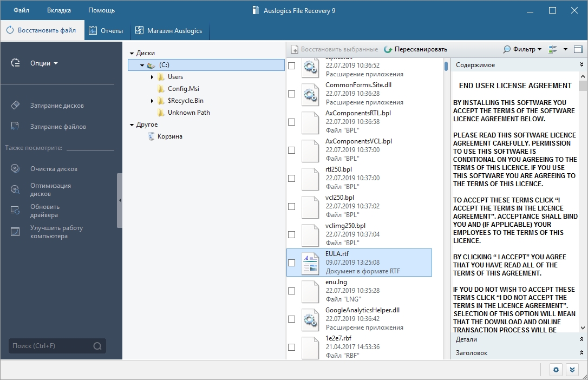
Task: Toggle preview pane icon in toolbar
Action: click(x=578, y=49)
